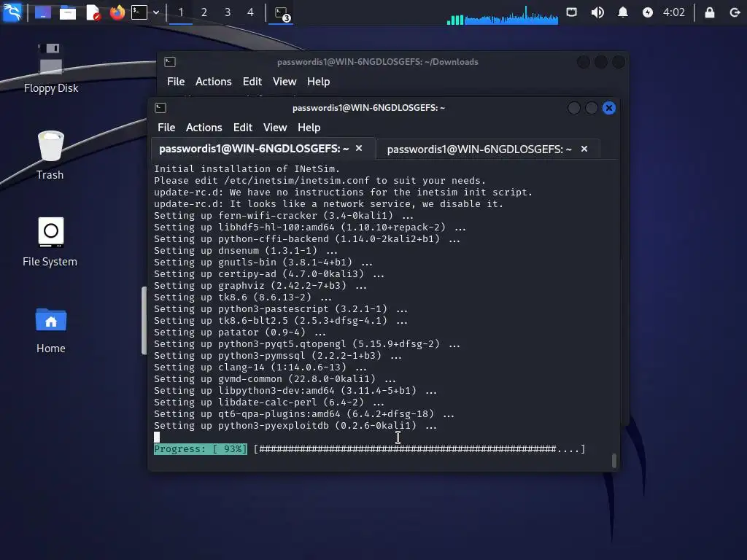Select the Floppy Disk desktop icon
Viewport: 747px width, 560px height.
(51, 68)
